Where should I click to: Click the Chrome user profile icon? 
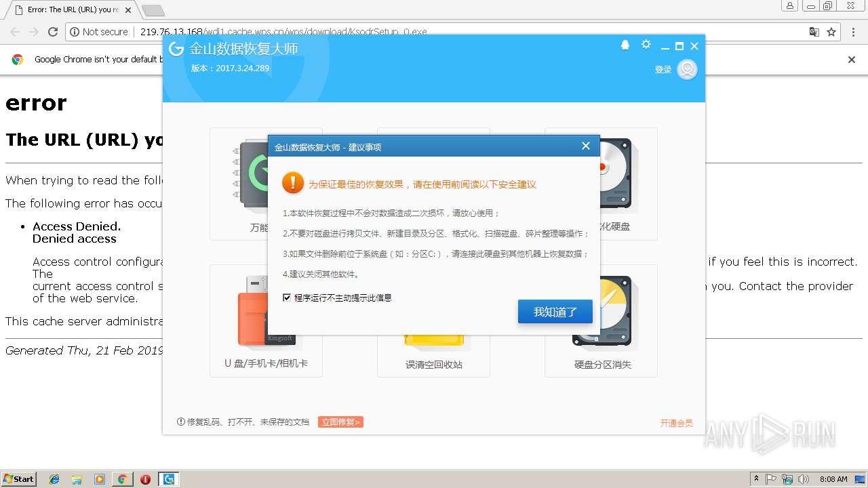pos(790,6)
